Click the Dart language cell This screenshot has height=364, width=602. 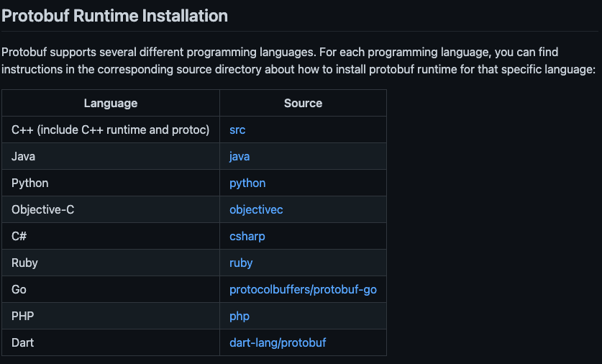[23, 343]
